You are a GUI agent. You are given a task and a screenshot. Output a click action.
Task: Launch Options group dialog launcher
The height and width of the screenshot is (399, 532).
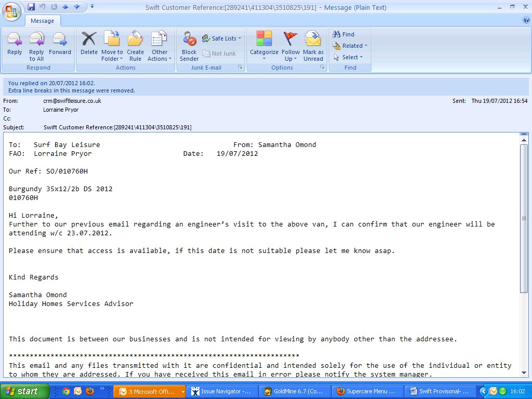pyautogui.click(x=322, y=67)
